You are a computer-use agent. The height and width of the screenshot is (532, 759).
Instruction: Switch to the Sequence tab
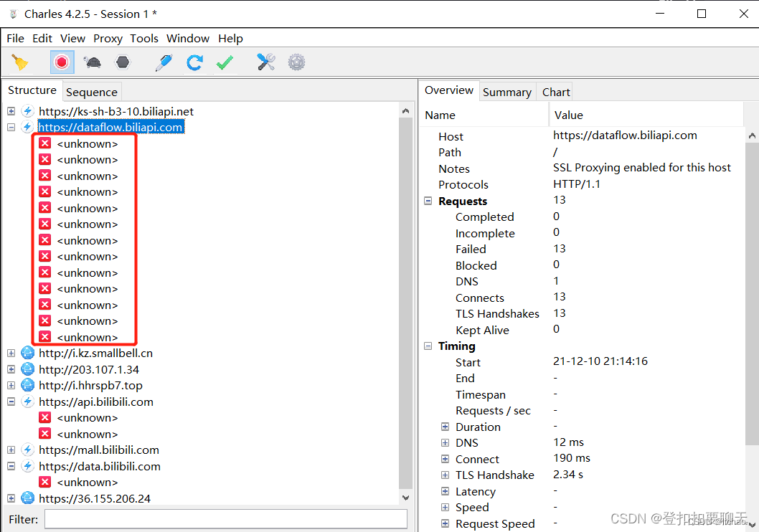pos(92,92)
